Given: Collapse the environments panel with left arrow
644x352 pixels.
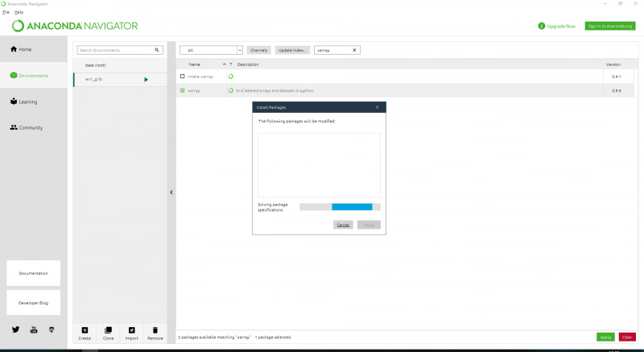Looking at the screenshot, I should coord(171,192).
